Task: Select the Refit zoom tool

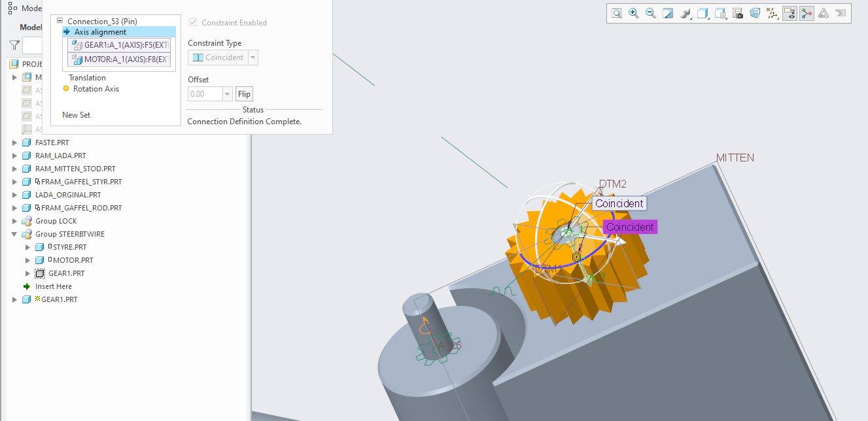Action: (617, 13)
